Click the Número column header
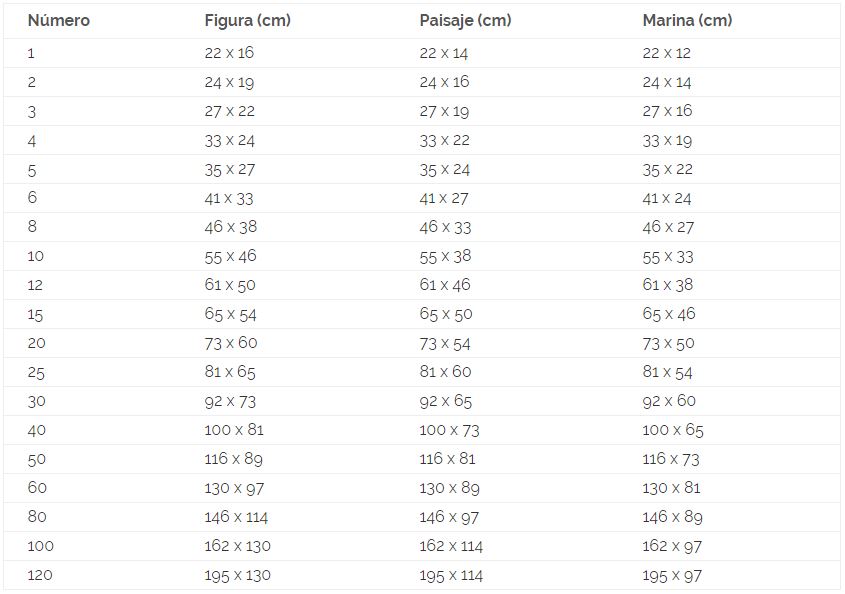845x594 pixels. point(58,20)
